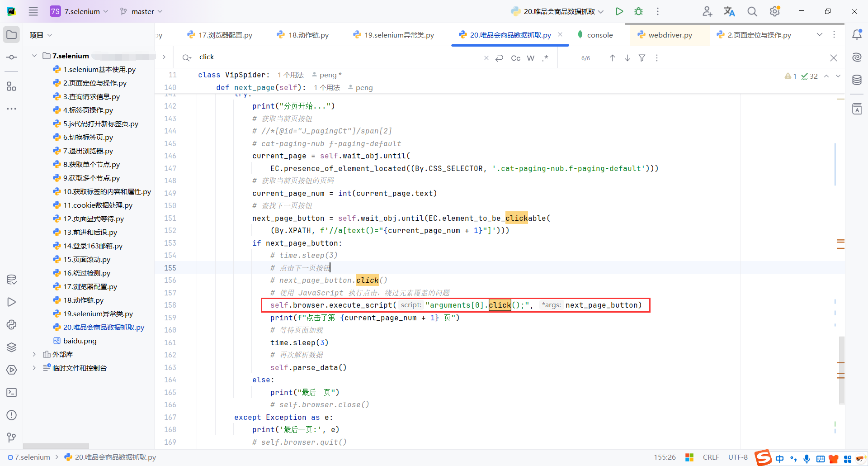Select 14.登录163邮箱.py in project tree
Image resolution: width=868 pixels, height=466 pixels.
[88, 246]
